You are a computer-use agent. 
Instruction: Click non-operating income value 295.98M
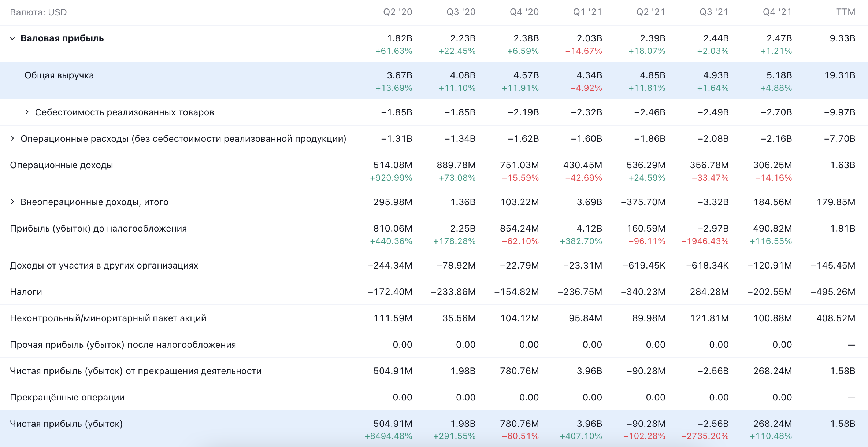click(393, 202)
